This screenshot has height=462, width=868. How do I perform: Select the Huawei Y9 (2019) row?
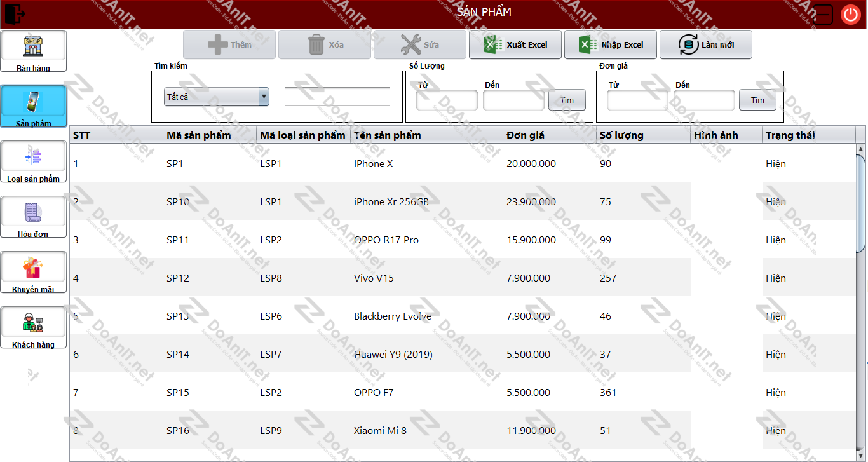463,354
